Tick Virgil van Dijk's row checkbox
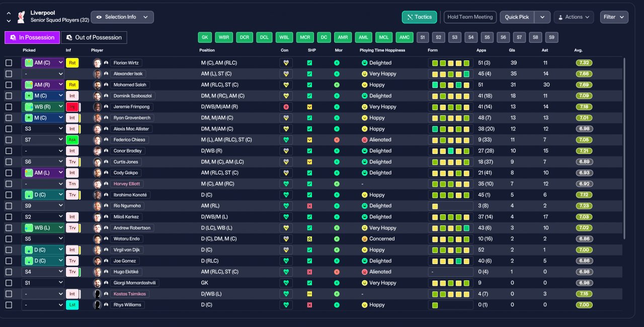This screenshot has width=644, height=327. tap(9, 250)
